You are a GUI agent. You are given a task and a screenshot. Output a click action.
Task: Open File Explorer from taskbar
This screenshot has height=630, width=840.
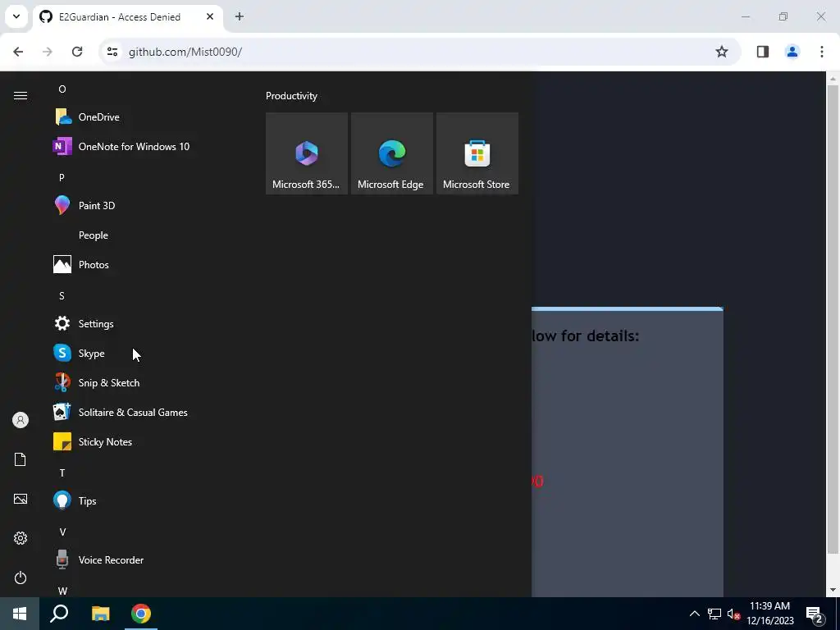pos(100,614)
